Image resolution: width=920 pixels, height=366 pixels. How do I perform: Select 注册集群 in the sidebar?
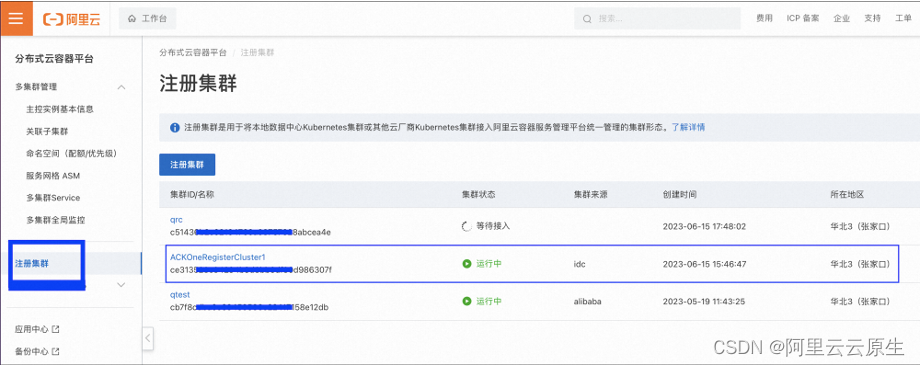pyautogui.click(x=32, y=264)
